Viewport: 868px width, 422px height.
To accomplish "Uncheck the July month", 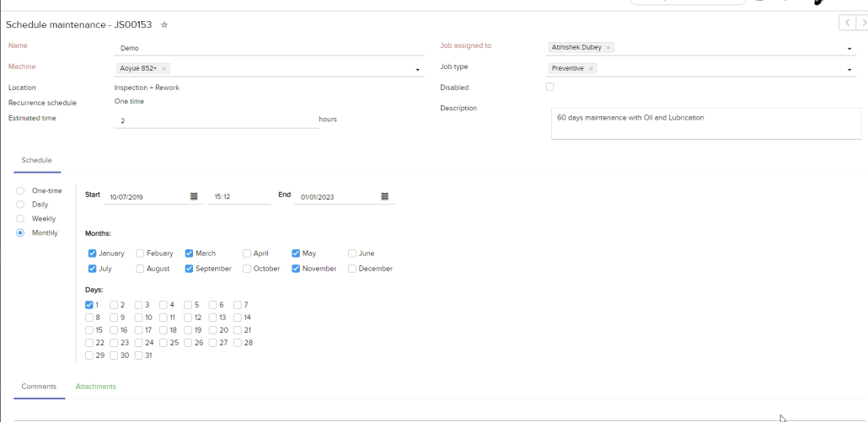I will pos(92,269).
